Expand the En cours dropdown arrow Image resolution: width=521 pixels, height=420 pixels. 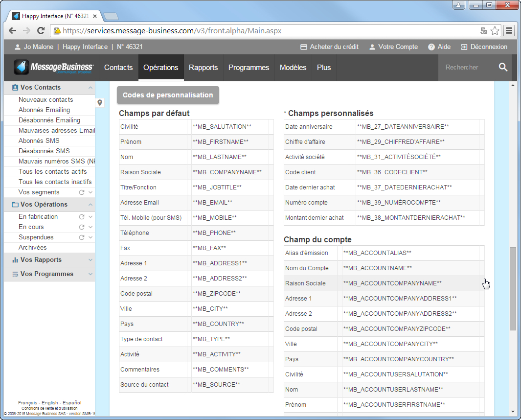tap(91, 227)
